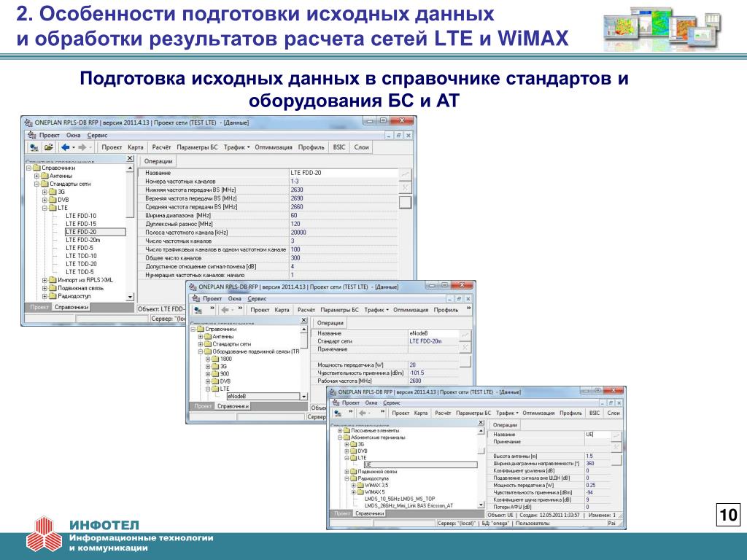Viewport: 747px width, 560px height.
Task: Expand the Импорт из RPLS XML folder
Action: pos(44,281)
